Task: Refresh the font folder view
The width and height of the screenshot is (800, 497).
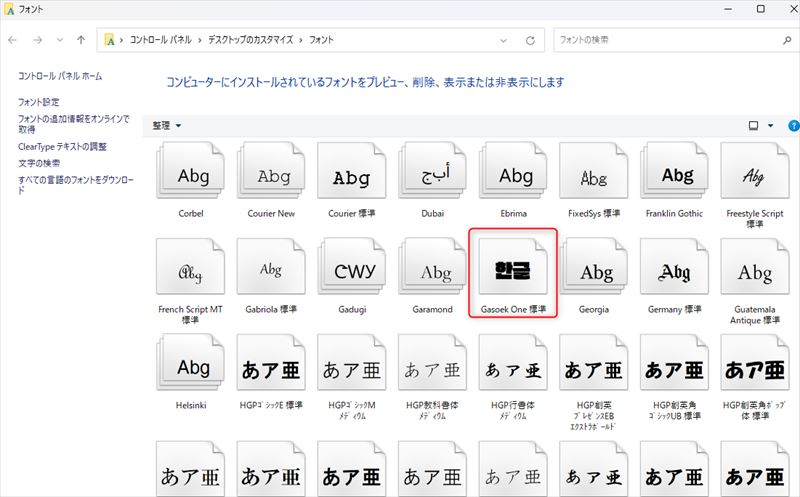Action: click(530, 40)
